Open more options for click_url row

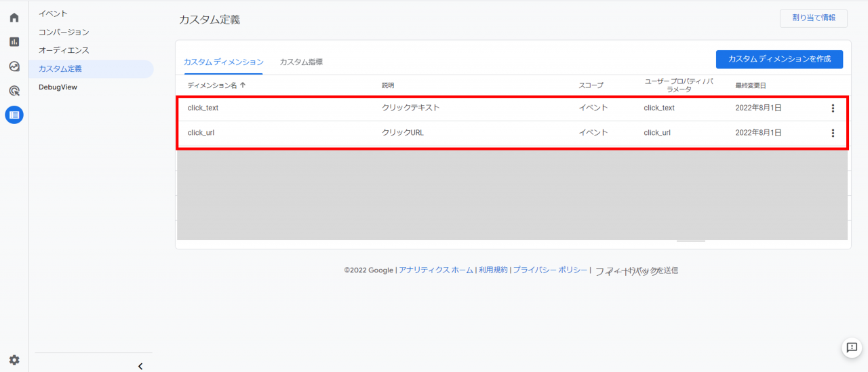tap(833, 133)
